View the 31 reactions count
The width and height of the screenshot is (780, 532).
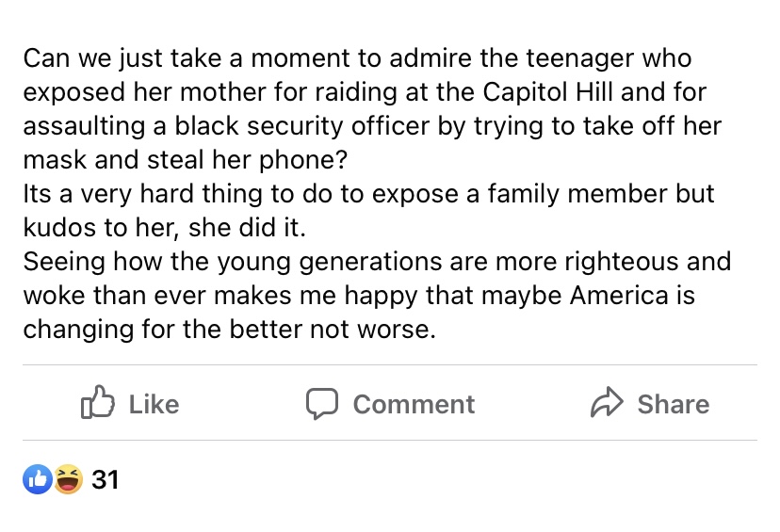click(105, 480)
